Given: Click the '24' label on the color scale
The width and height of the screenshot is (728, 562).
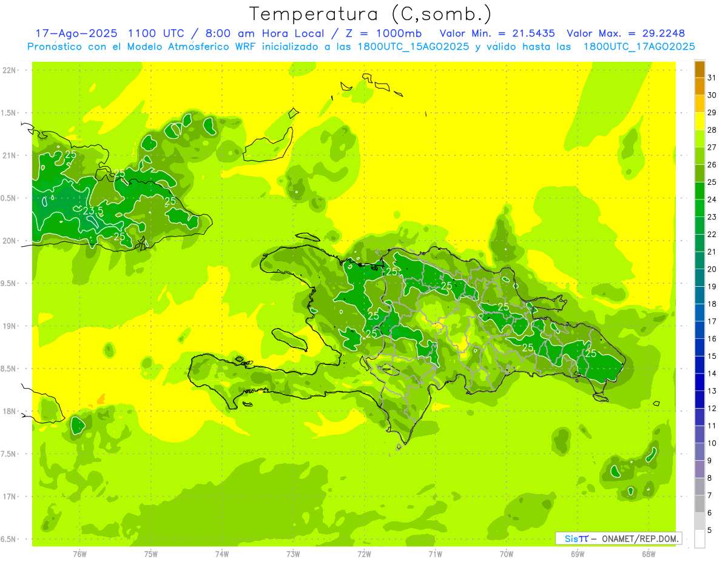Looking at the screenshot, I should (712, 199).
